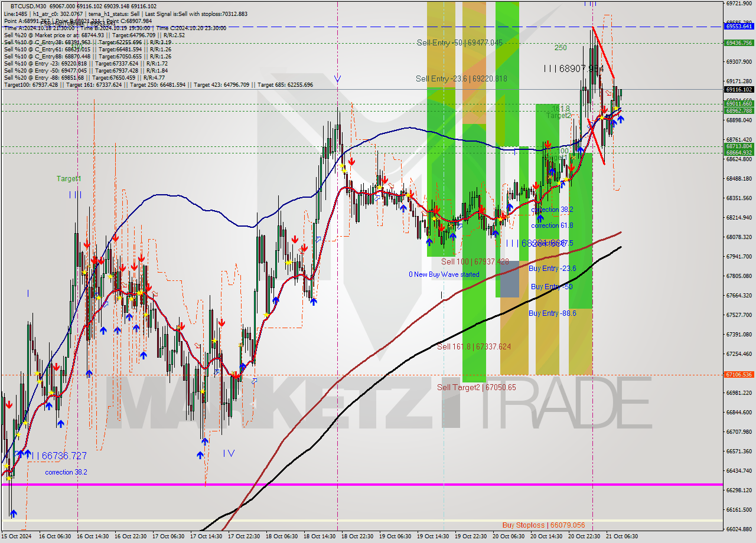Click the 66024.880 price axis value
The height and width of the screenshot is (543, 756).
pos(739,529)
